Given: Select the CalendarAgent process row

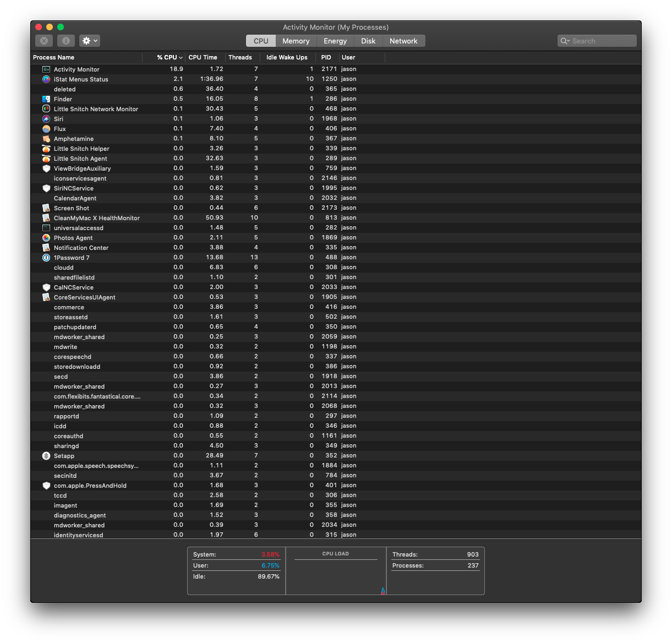Looking at the screenshot, I should coord(336,198).
